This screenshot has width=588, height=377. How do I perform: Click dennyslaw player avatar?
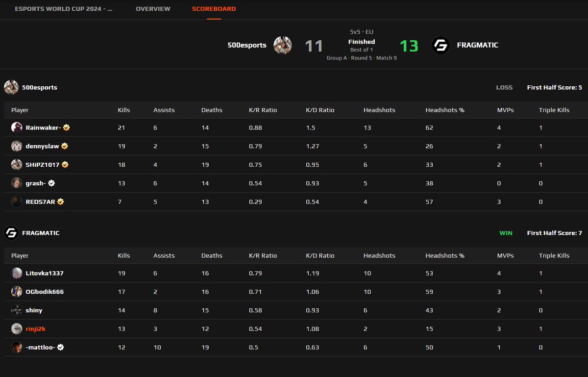17,146
